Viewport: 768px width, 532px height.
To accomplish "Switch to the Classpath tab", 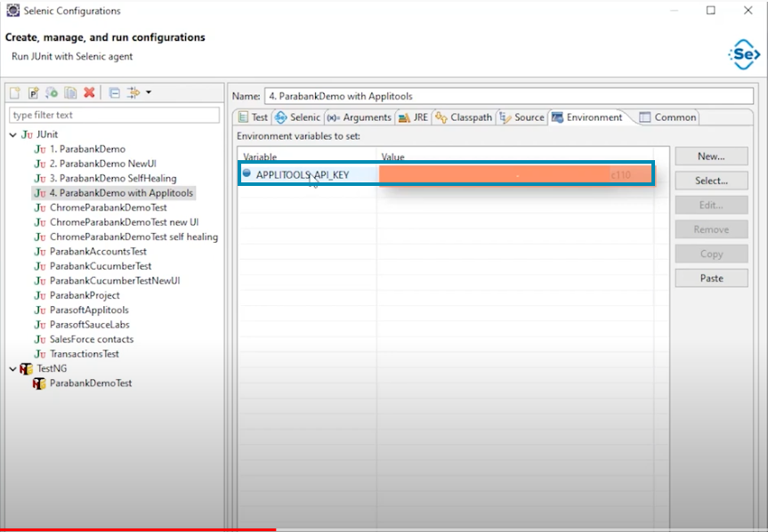I will point(464,117).
